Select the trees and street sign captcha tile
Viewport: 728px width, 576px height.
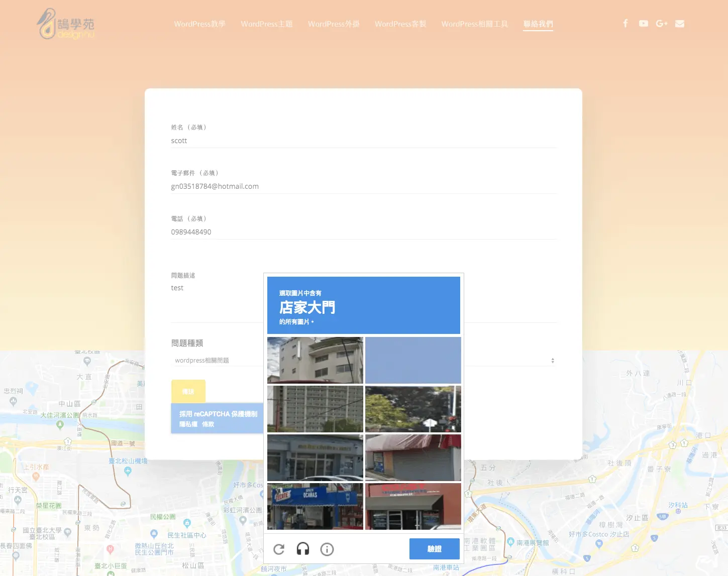pyautogui.click(x=413, y=409)
